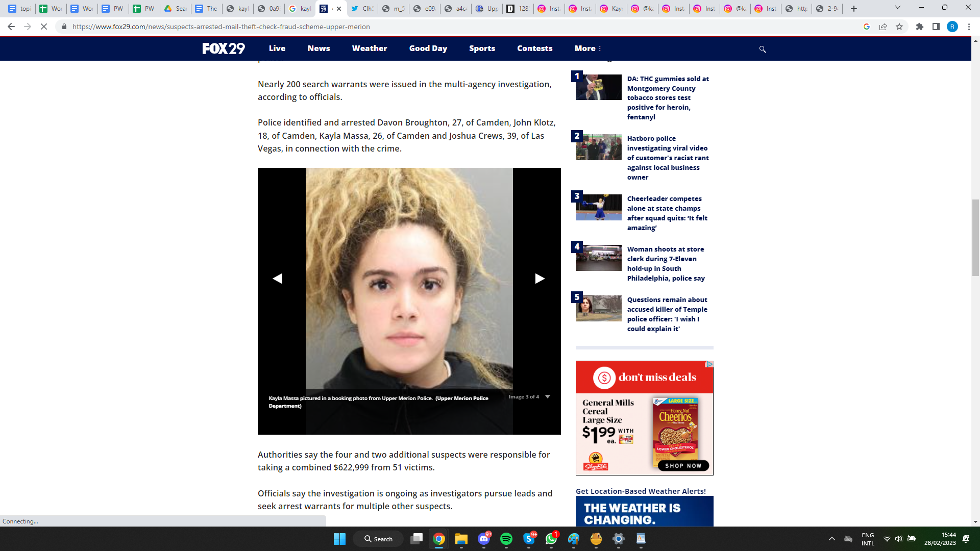Bookmark this page with the star icon
This screenshot has height=551, width=980.
(899, 27)
